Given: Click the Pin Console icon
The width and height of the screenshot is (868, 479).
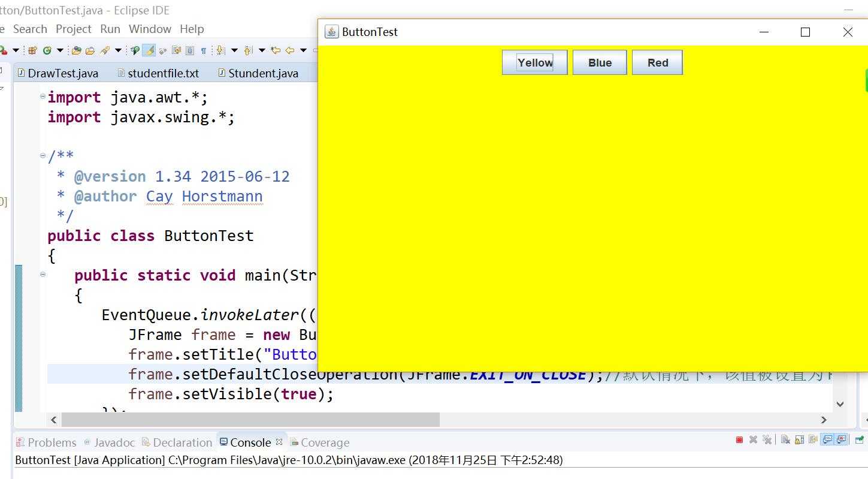Looking at the screenshot, I should (860, 440).
